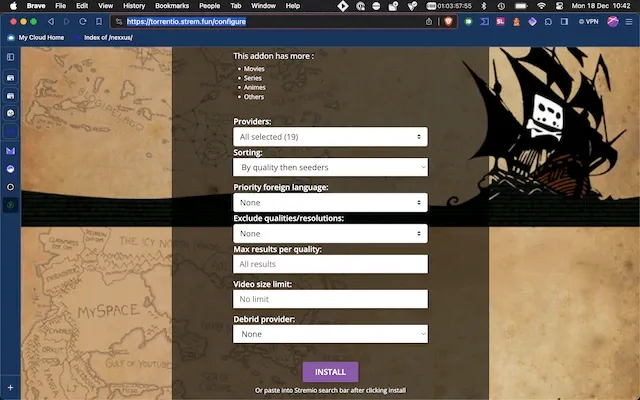Open the blue sigma extension icon
Image resolution: width=640 pixels, height=400 pixels.
pyautogui.click(x=484, y=22)
